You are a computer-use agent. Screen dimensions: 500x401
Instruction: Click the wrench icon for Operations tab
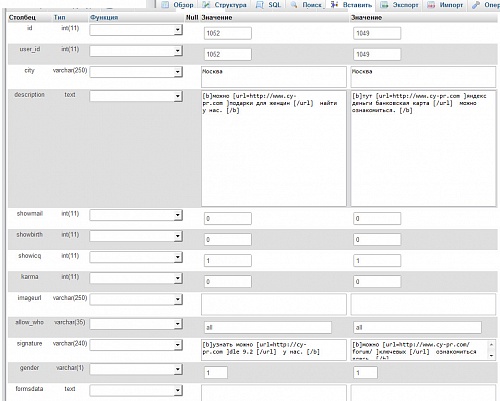coord(476,5)
